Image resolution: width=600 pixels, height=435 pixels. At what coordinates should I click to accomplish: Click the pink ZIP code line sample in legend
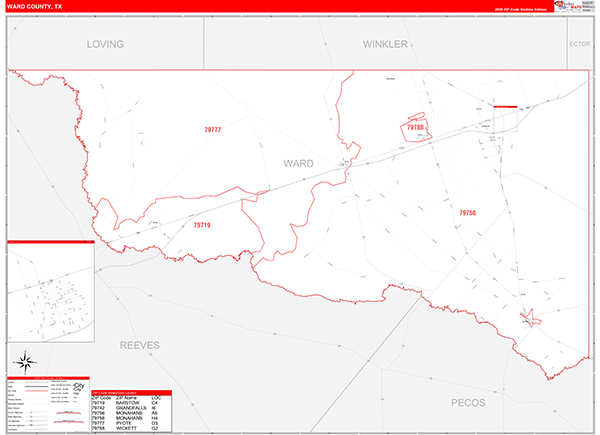pos(37,391)
